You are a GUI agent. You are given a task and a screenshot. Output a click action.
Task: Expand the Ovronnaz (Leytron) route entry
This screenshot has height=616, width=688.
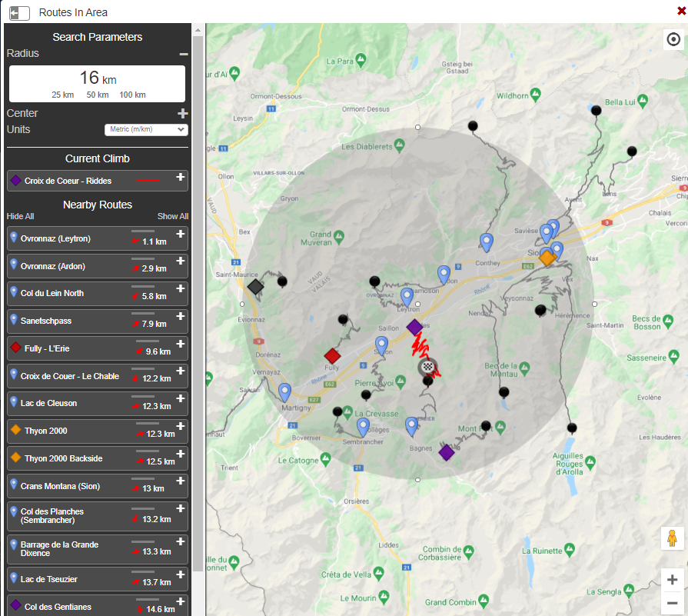pyautogui.click(x=180, y=234)
